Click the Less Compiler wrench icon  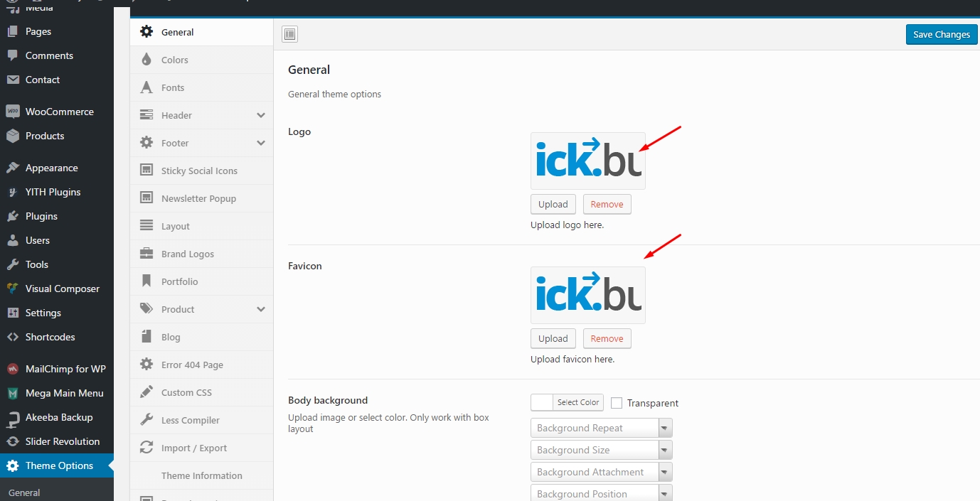147,420
